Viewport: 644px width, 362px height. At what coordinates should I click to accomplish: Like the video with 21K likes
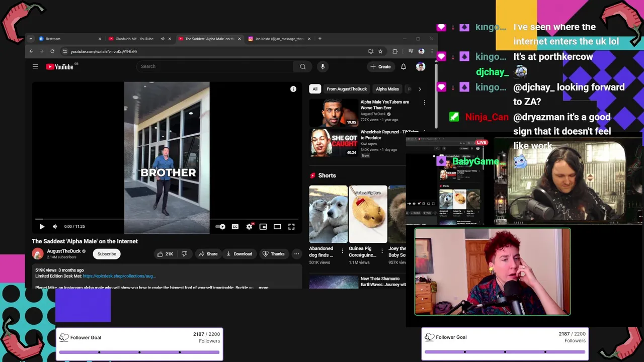click(x=165, y=254)
